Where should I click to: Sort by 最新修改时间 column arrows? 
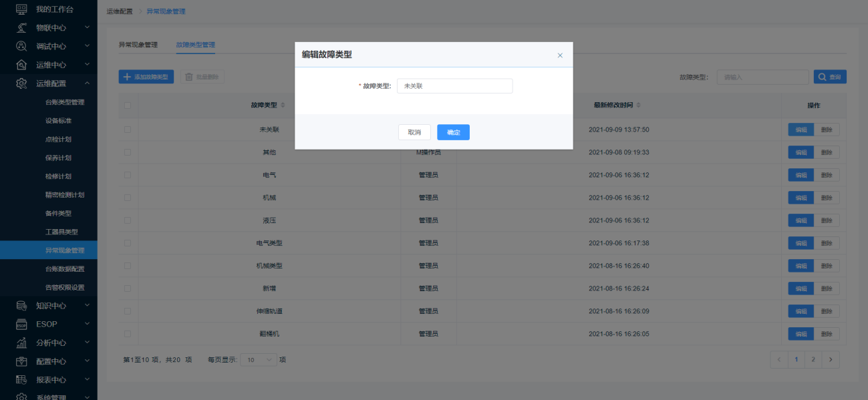coord(639,106)
